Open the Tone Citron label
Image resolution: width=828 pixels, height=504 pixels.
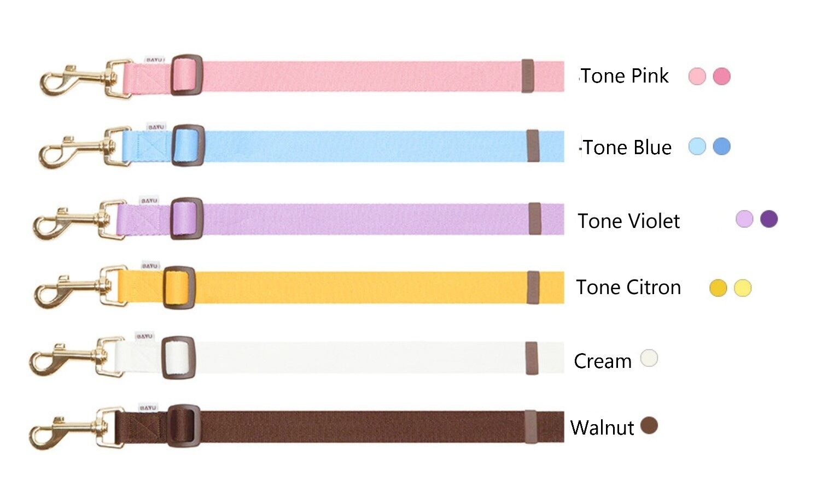tap(628, 288)
